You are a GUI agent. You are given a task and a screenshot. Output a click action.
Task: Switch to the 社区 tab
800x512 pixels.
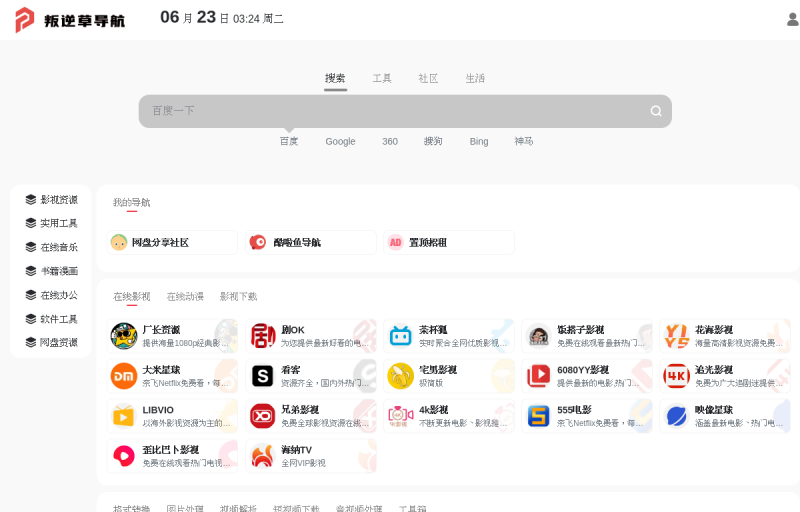pyautogui.click(x=428, y=78)
